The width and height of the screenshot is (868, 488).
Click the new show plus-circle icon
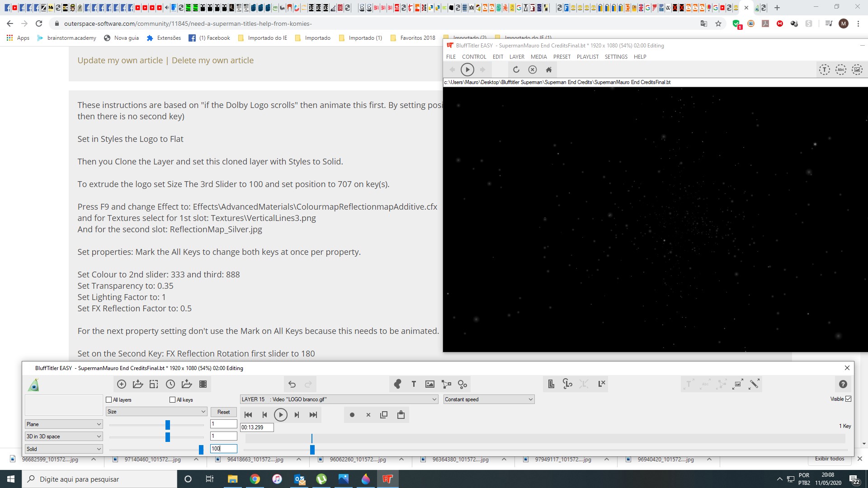click(122, 384)
